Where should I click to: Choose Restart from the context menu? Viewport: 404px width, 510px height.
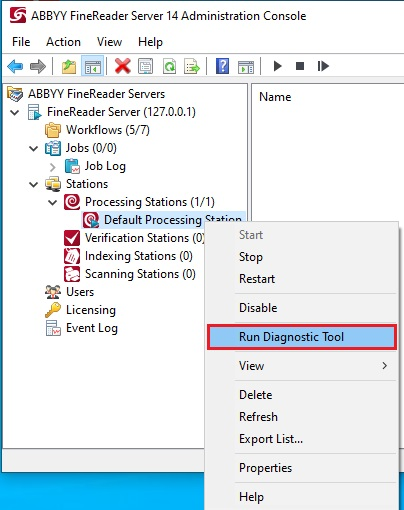coord(302,279)
